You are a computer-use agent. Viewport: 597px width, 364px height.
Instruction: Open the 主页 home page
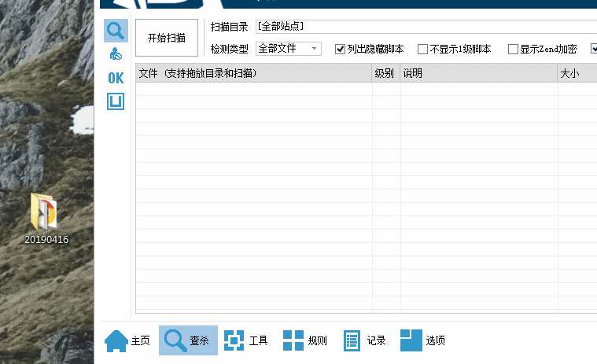pos(127,340)
